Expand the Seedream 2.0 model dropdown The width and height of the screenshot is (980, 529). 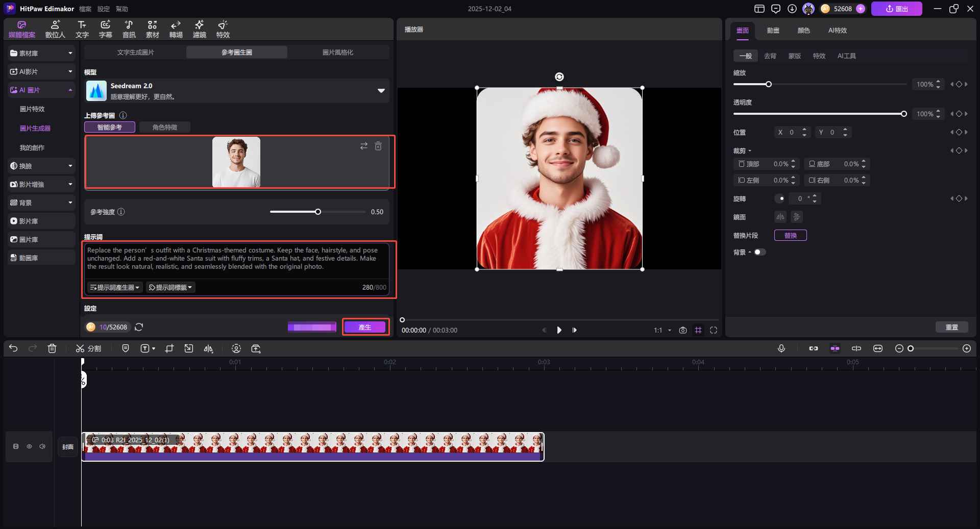tap(381, 91)
